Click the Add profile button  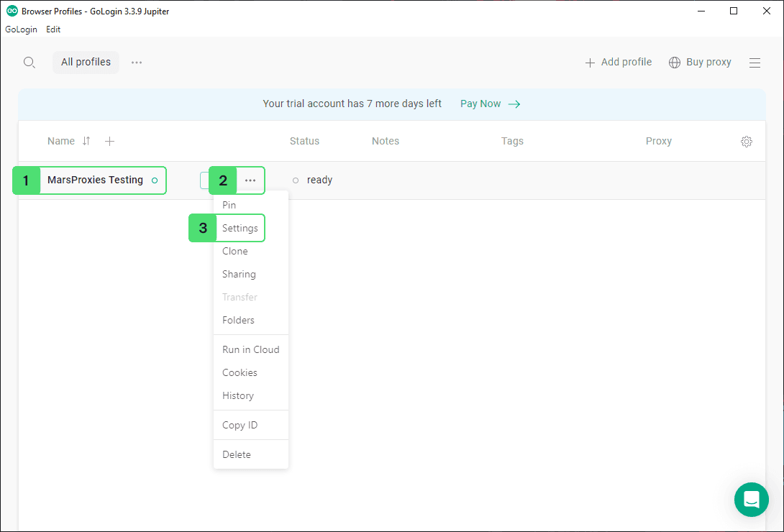click(x=619, y=63)
